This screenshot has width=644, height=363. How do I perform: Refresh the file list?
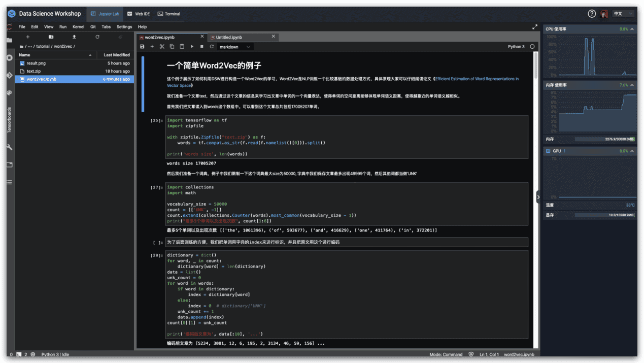[97, 37]
